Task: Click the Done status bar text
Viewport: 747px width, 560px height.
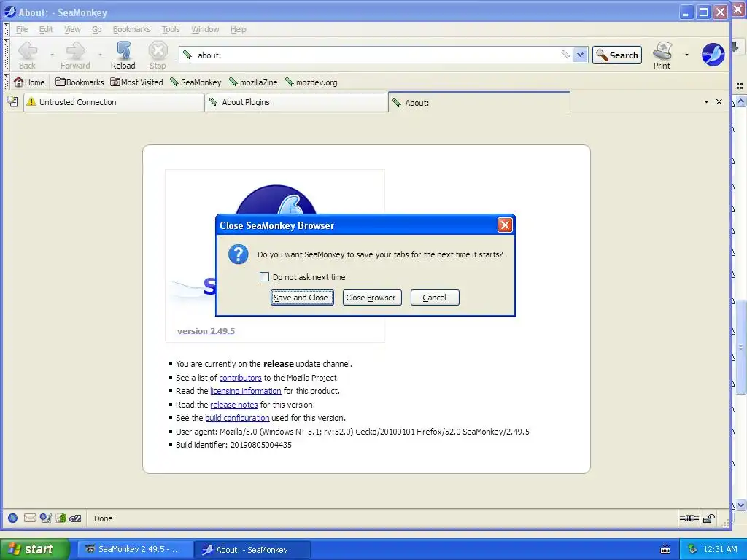Action: [104, 518]
